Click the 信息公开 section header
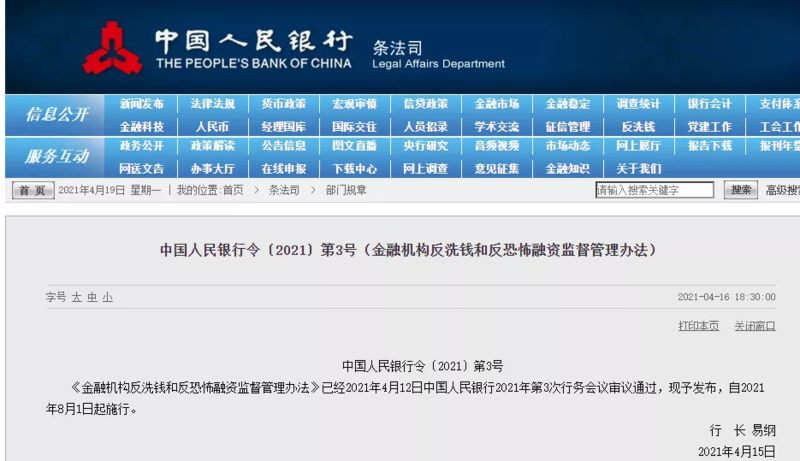 coord(57,114)
